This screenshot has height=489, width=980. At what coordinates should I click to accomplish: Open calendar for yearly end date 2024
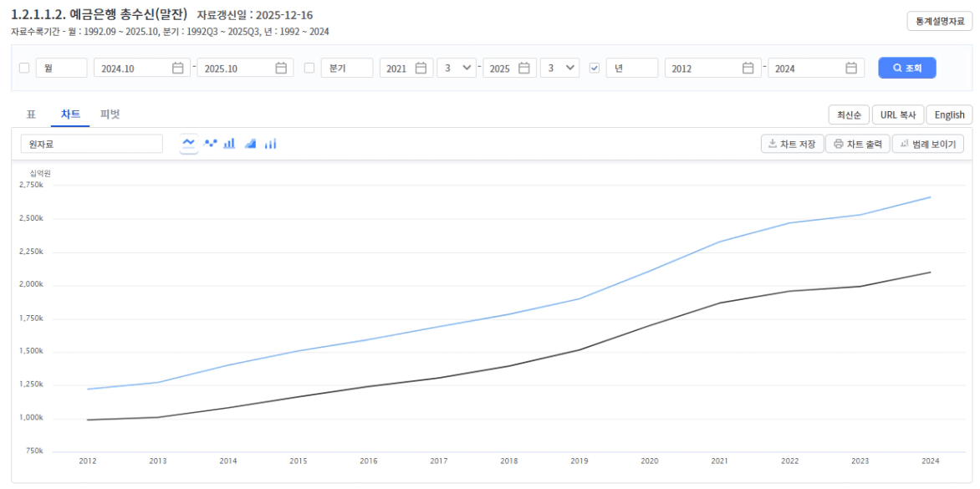[x=851, y=69]
